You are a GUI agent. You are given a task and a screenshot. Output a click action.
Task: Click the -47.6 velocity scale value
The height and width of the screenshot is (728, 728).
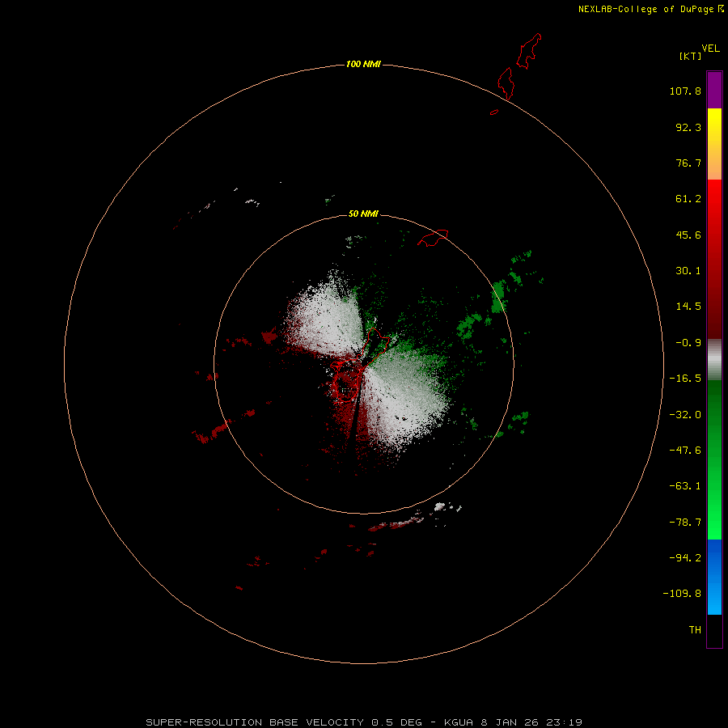685,451
